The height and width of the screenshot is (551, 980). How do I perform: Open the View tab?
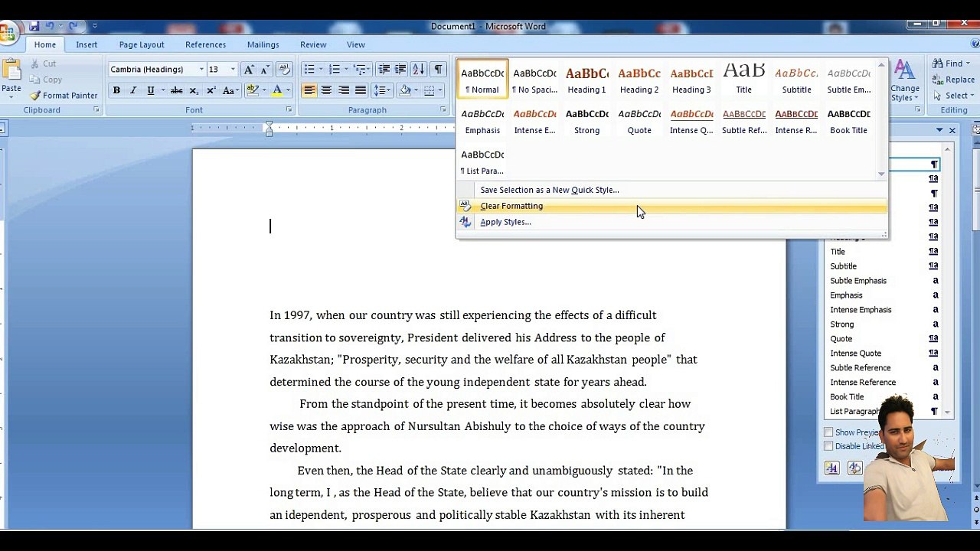pyautogui.click(x=356, y=44)
